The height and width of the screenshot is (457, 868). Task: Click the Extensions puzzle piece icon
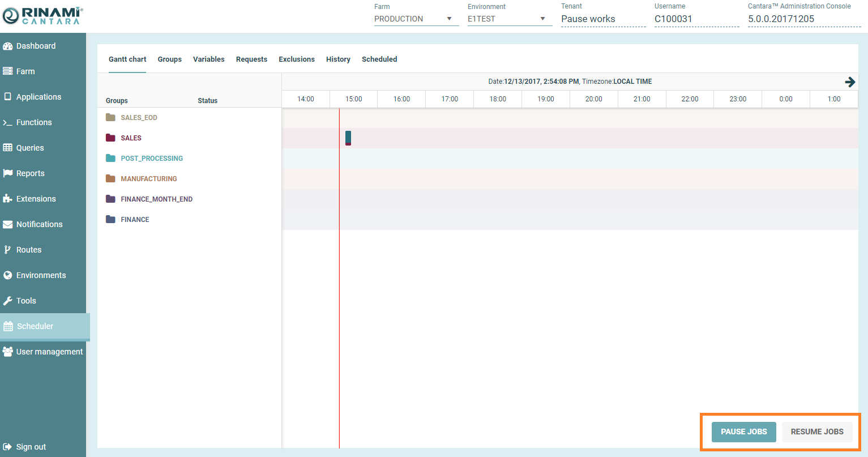(8, 199)
